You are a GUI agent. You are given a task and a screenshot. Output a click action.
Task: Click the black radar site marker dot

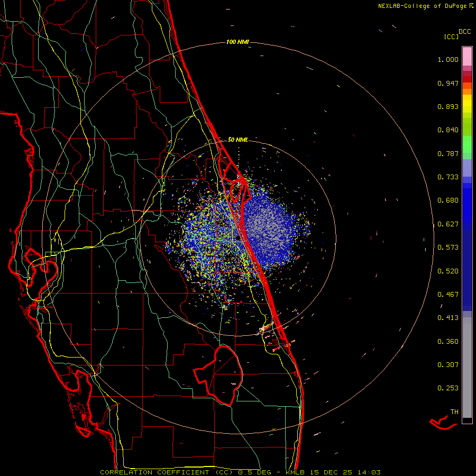click(x=237, y=239)
